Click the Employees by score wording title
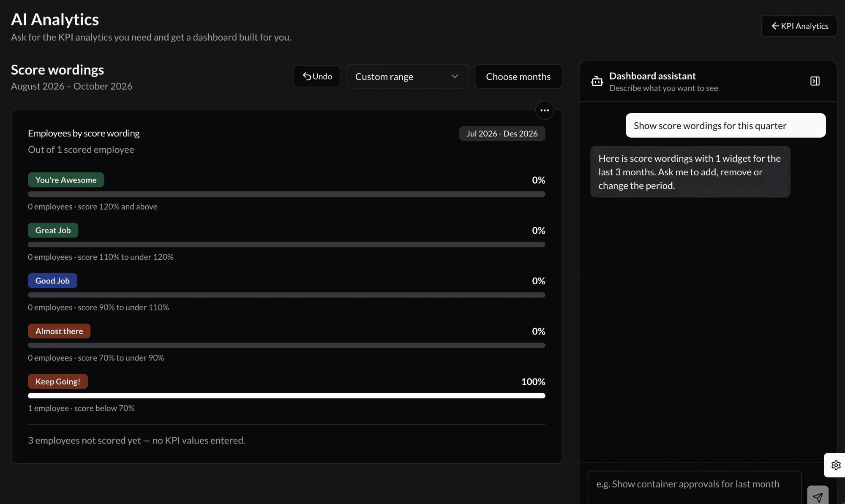The height and width of the screenshot is (504, 845). 84,133
